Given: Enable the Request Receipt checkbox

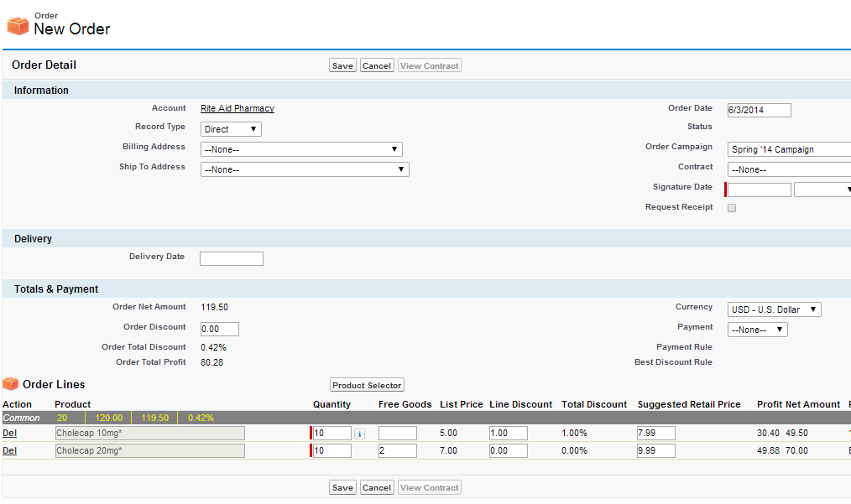Looking at the screenshot, I should tap(732, 208).
